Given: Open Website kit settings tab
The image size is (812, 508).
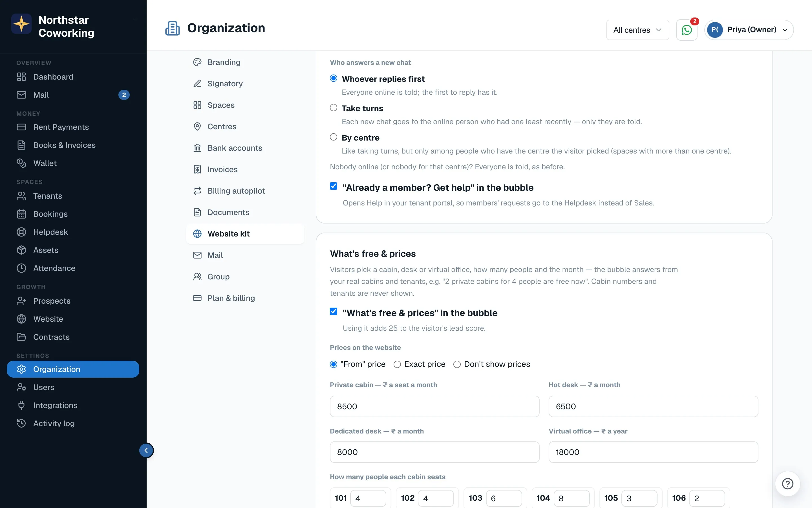Looking at the screenshot, I should tap(245, 234).
